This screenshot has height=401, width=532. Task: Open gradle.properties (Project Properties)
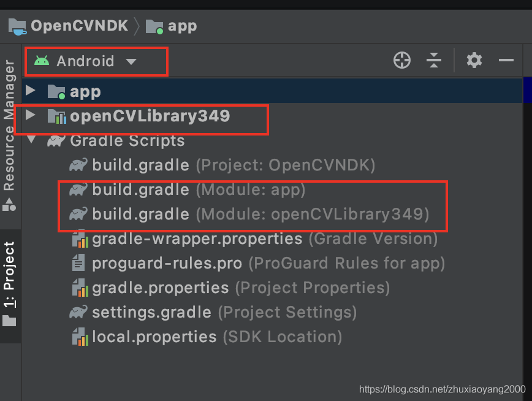[241, 288]
